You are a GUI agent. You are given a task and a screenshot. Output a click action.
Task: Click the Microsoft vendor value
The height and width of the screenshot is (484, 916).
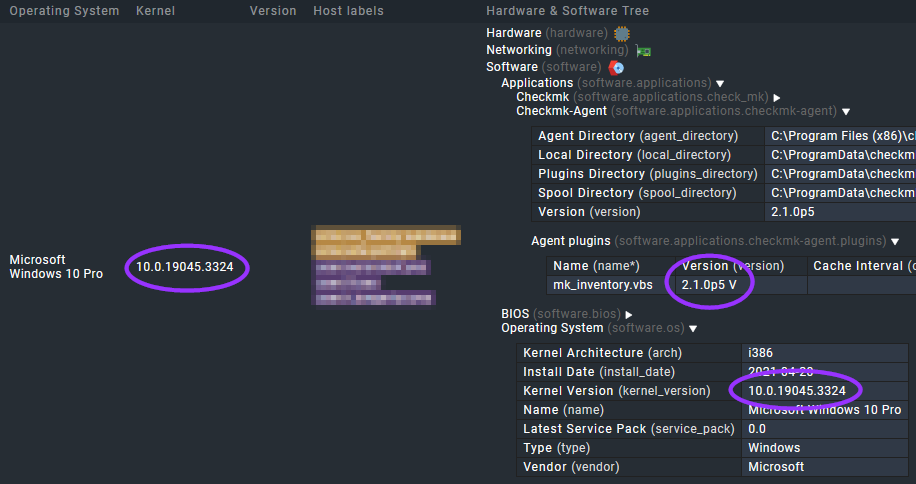776,467
